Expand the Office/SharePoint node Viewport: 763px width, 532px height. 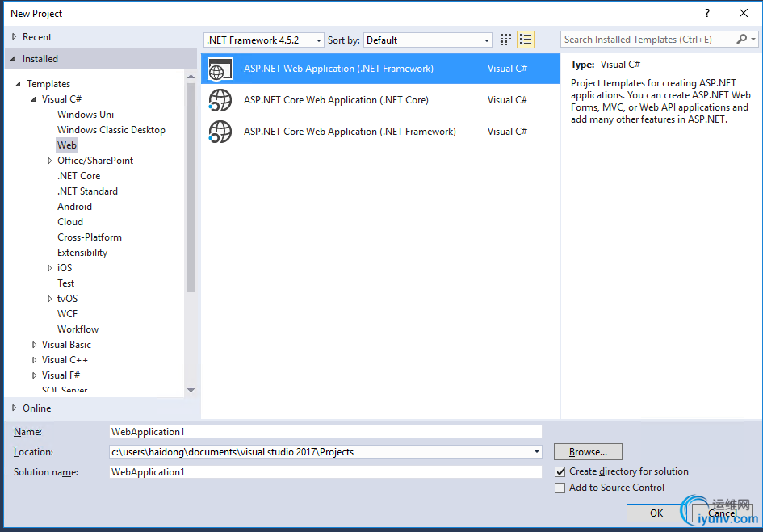[x=49, y=161]
